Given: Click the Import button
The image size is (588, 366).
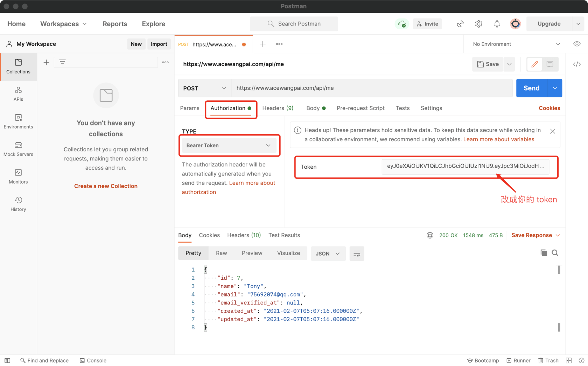Looking at the screenshot, I should tap(159, 44).
